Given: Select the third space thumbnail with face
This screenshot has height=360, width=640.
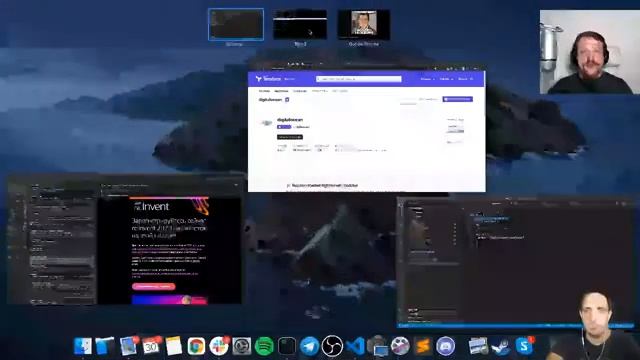Looking at the screenshot, I should coord(363,24).
